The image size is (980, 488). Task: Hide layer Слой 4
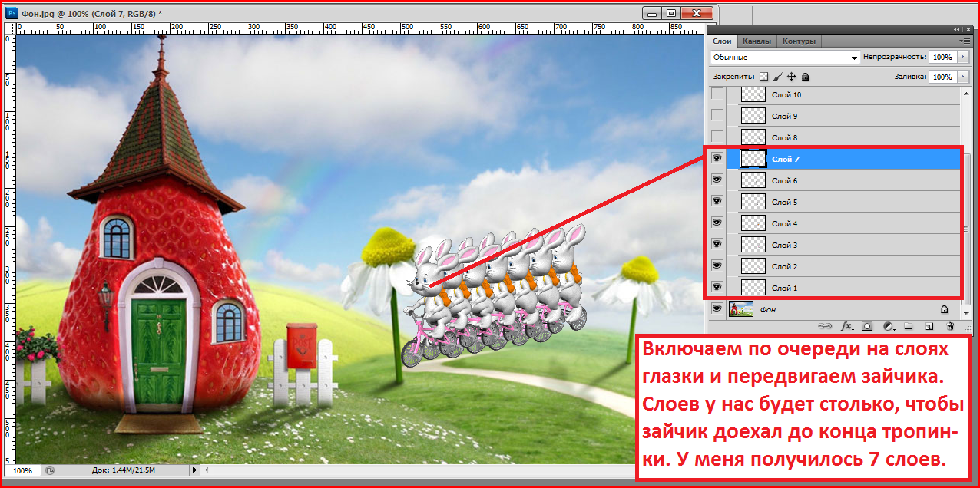pyautogui.click(x=717, y=223)
